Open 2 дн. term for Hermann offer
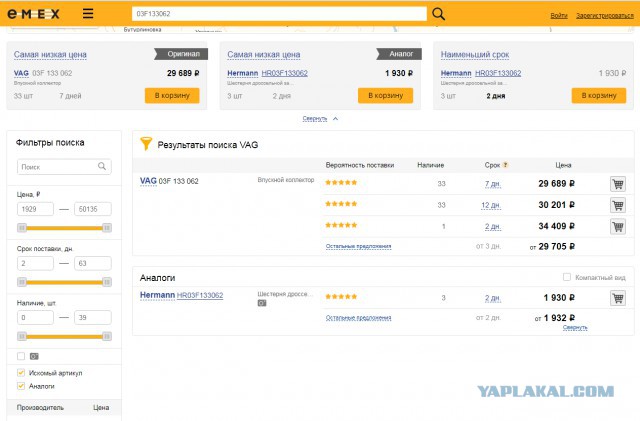The image size is (640, 421). (493, 298)
